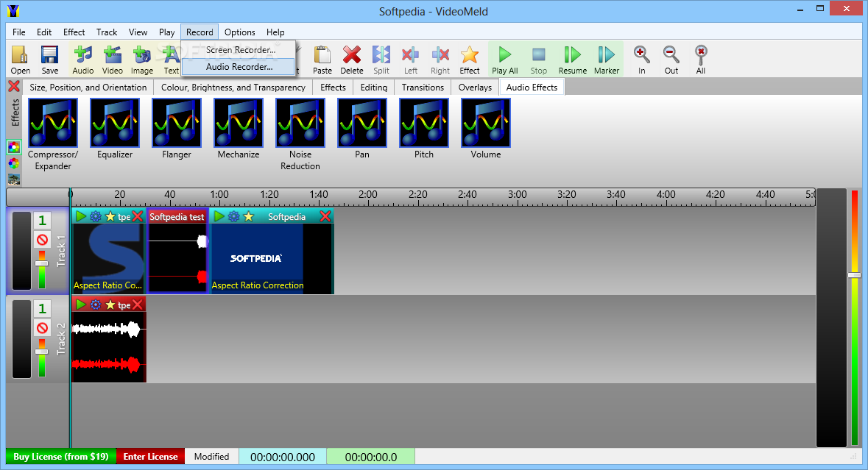Viewport: 868px width, 470px height.
Task: Click the Track 1 number 1 box
Action: [42, 221]
